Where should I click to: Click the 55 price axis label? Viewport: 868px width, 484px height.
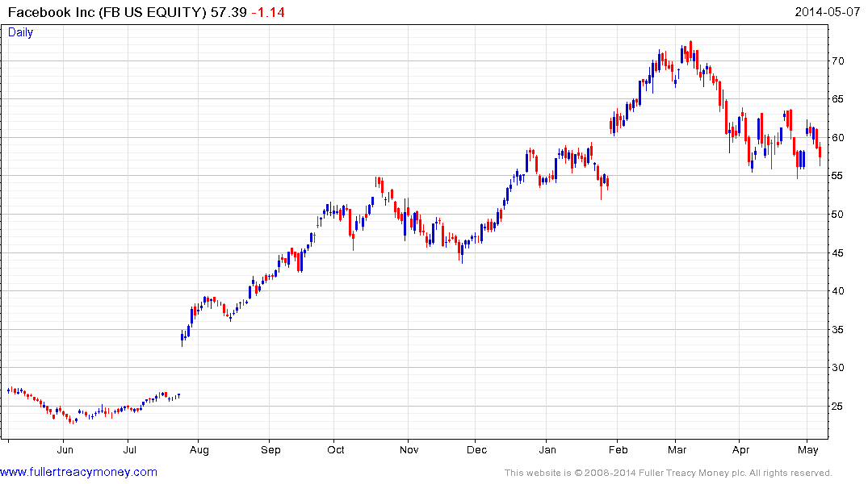coord(837,176)
